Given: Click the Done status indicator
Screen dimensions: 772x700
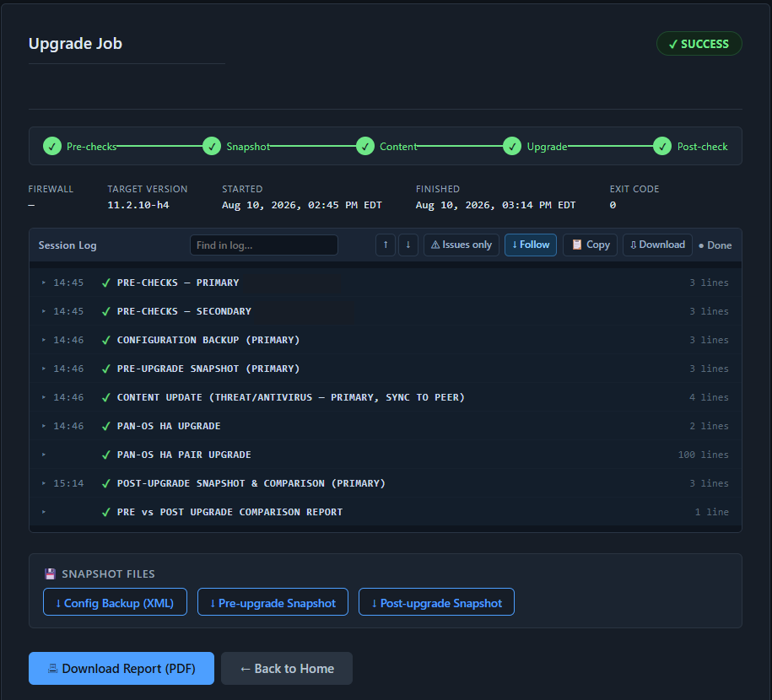Looking at the screenshot, I should pos(715,245).
